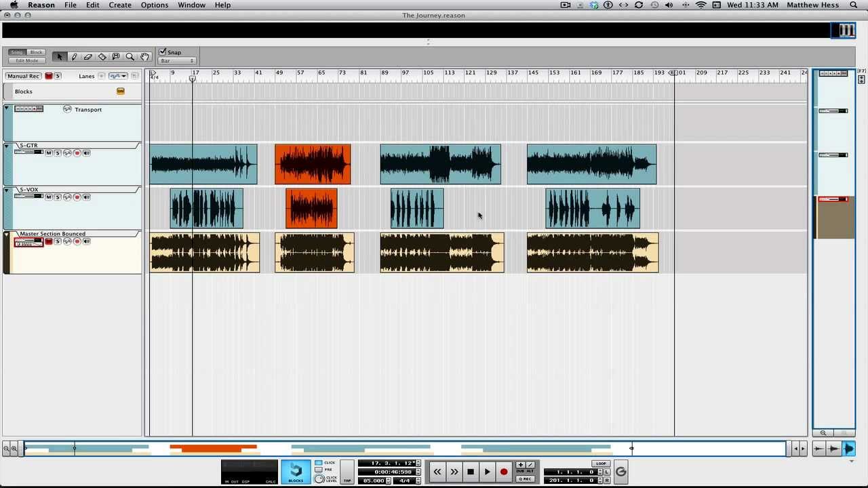Screen dimensions: 868x488
Task: Click S-GTR track level slider
Action: coord(28,152)
